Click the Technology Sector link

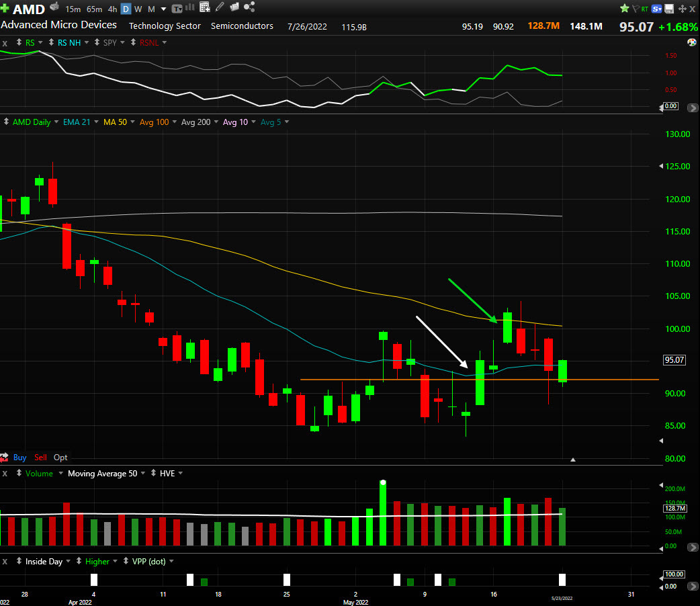tap(165, 26)
